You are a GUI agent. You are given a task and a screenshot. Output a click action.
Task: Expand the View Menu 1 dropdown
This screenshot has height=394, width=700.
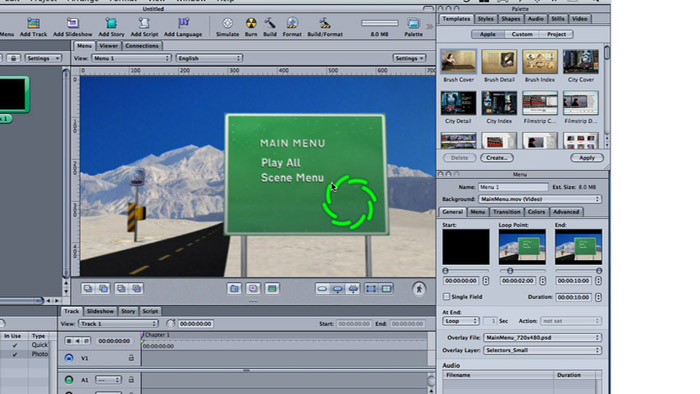(x=131, y=58)
